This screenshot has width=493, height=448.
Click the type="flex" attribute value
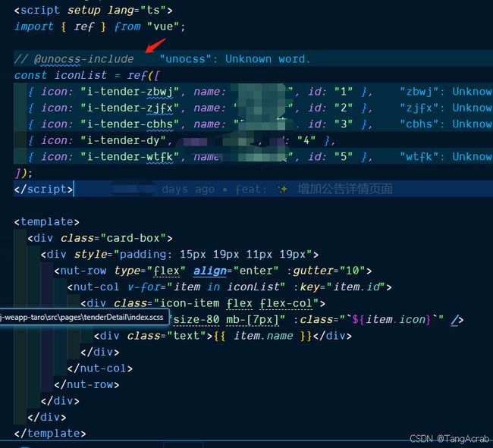[166, 271]
